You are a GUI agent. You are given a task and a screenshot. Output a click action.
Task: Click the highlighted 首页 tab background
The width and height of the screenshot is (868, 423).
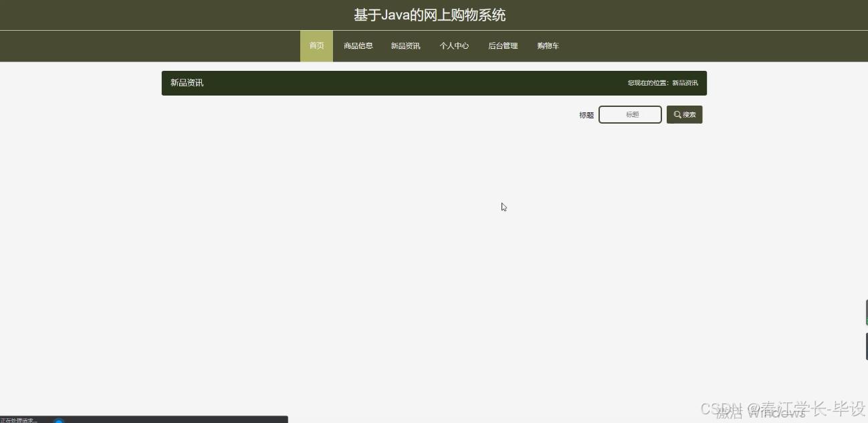click(316, 45)
